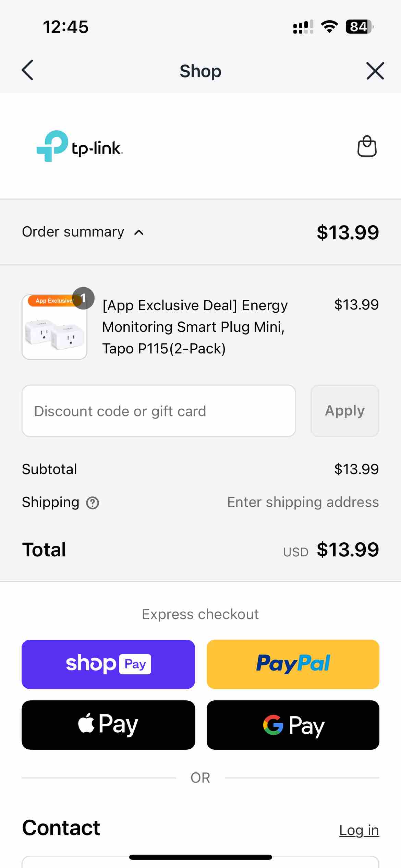This screenshot has height=868, width=401.
Task: Check out with Apple Pay
Action: coord(108,725)
